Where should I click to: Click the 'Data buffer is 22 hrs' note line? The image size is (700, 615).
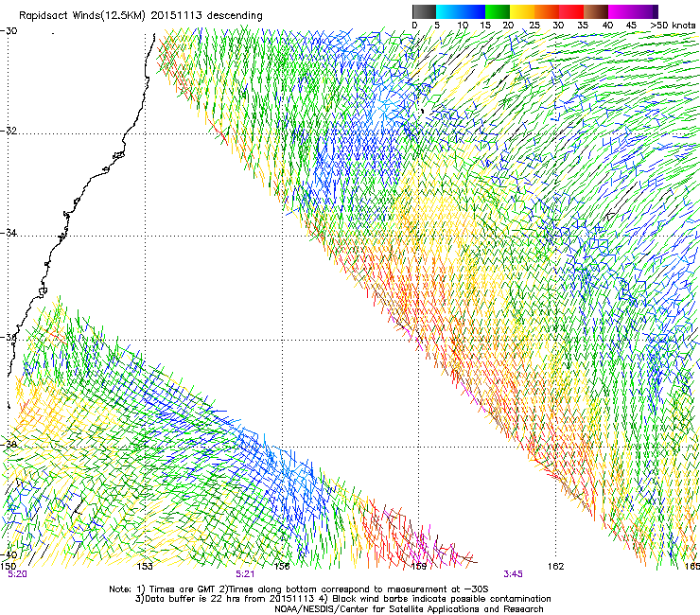point(342,599)
